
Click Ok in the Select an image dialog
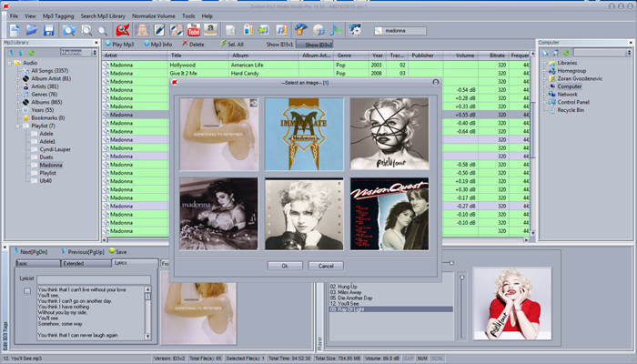coord(285,266)
